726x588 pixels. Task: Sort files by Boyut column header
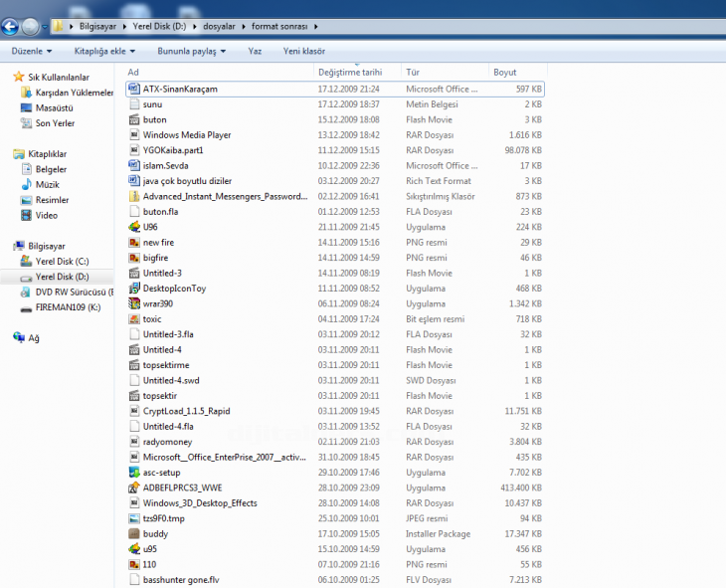click(505, 72)
